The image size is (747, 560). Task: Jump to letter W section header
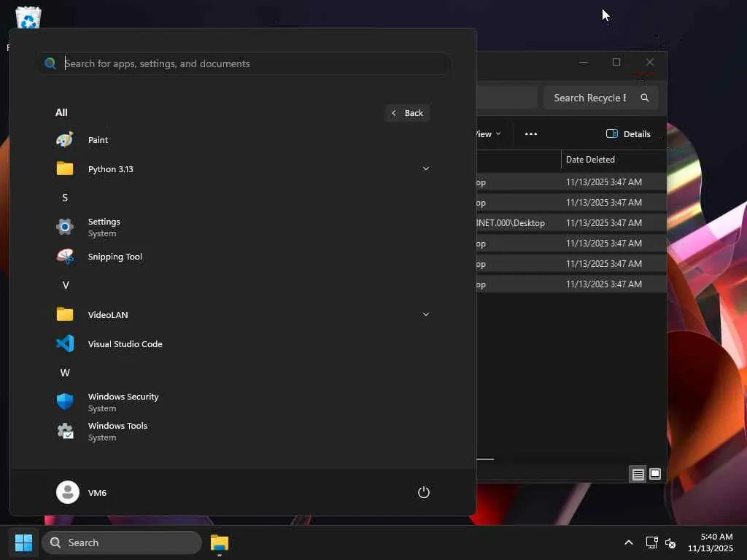[65, 373]
